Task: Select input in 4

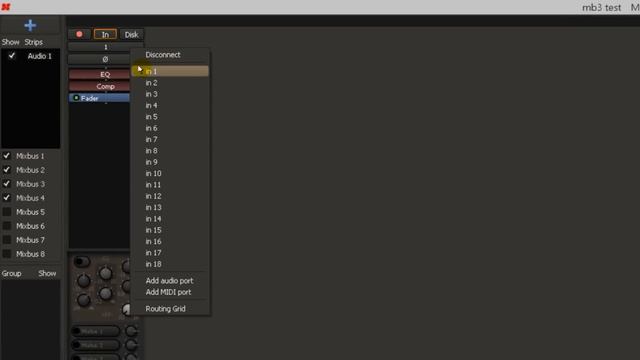Action: (x=171, y=105)
